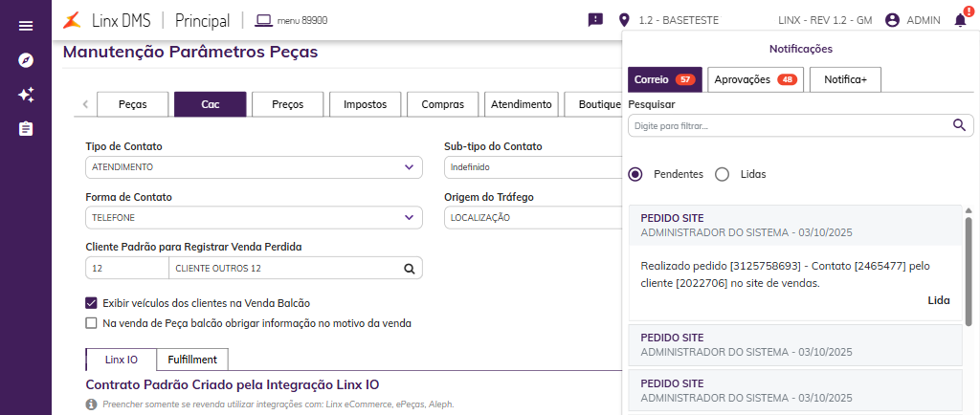Expand the Tipo de Contato dropdown
The width and height of the screenshot is (980, 415).
coord(409,167)
